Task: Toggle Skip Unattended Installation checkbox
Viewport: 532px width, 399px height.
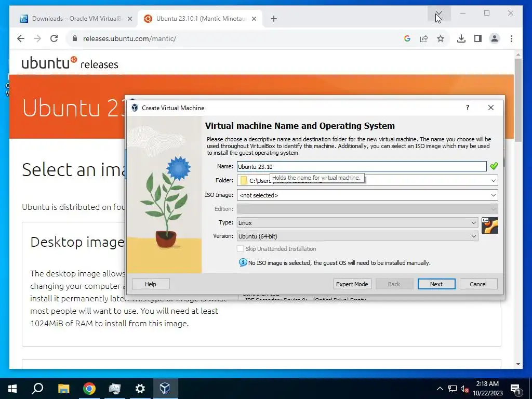Action: click(240, 249)
